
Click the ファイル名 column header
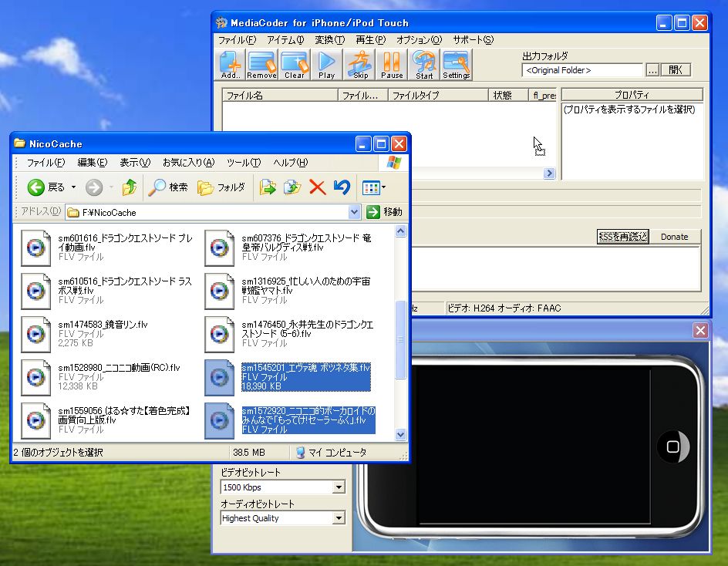280,95
